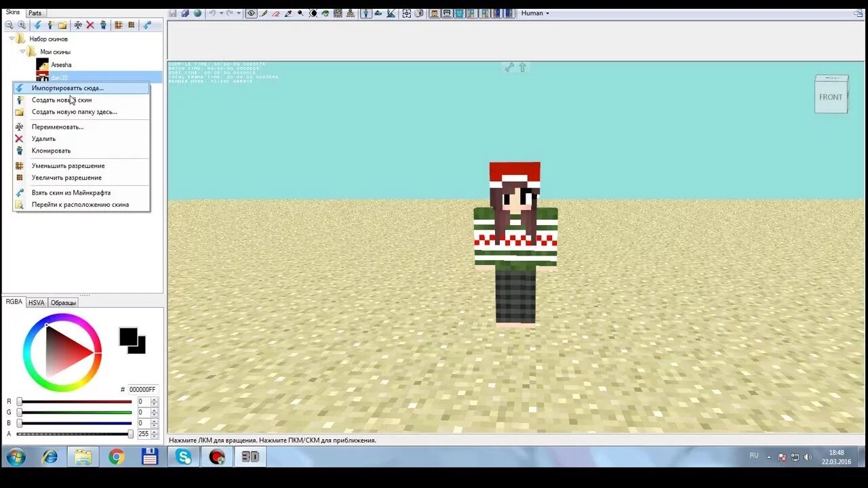Viewport: 868px width, 488px height.
Task: Choose 'Перейти к расположению скина' menu entry
Action: 81,204
